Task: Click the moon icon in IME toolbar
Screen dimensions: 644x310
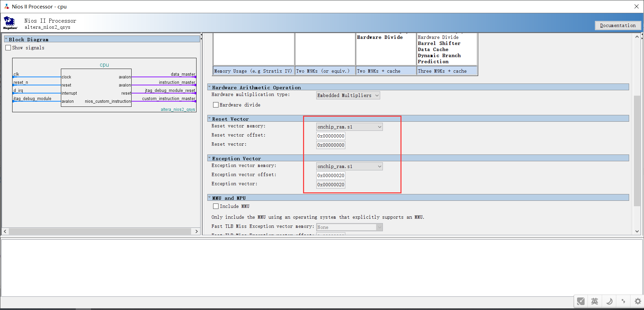Action: coord(609,301)
